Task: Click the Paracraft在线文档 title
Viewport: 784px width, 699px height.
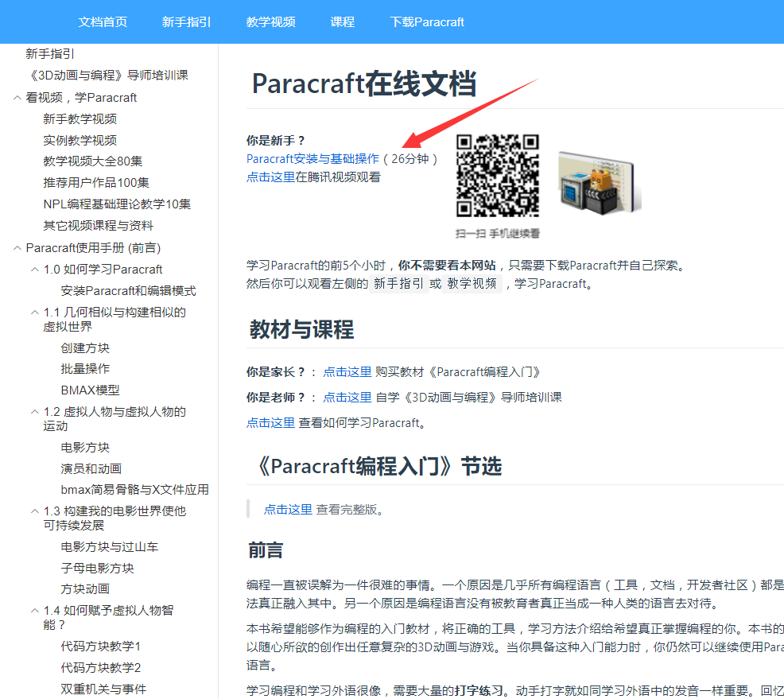Action: [364, 83]
